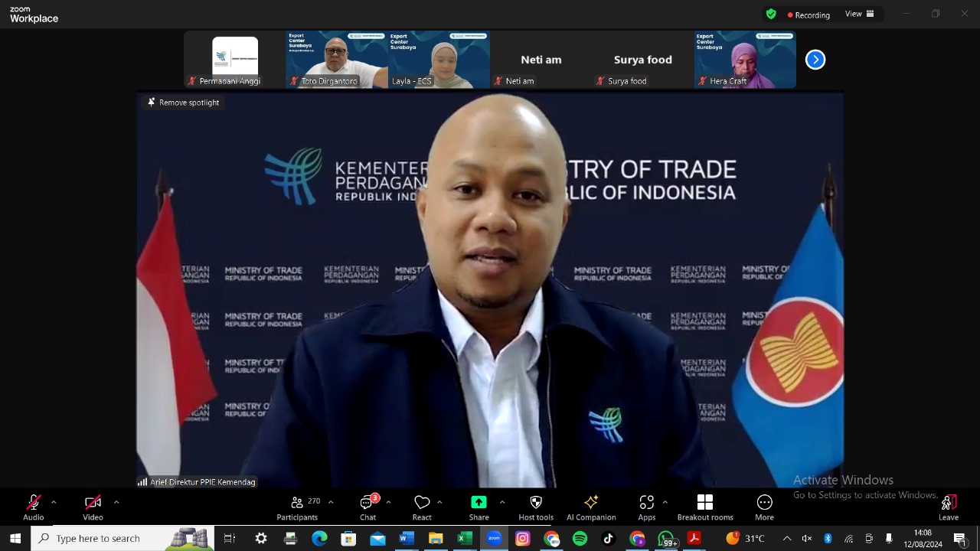Expand the Apps options caret
This screenshot has height=551, width=980.
[x=665, y=502]
